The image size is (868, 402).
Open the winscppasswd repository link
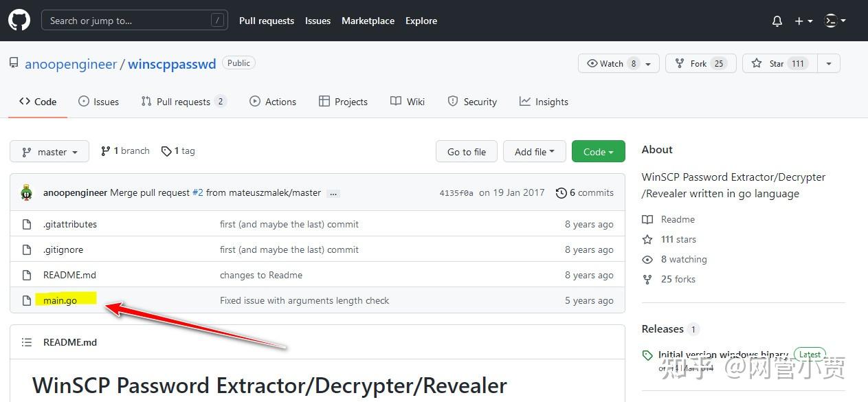(x=172, y=64)
